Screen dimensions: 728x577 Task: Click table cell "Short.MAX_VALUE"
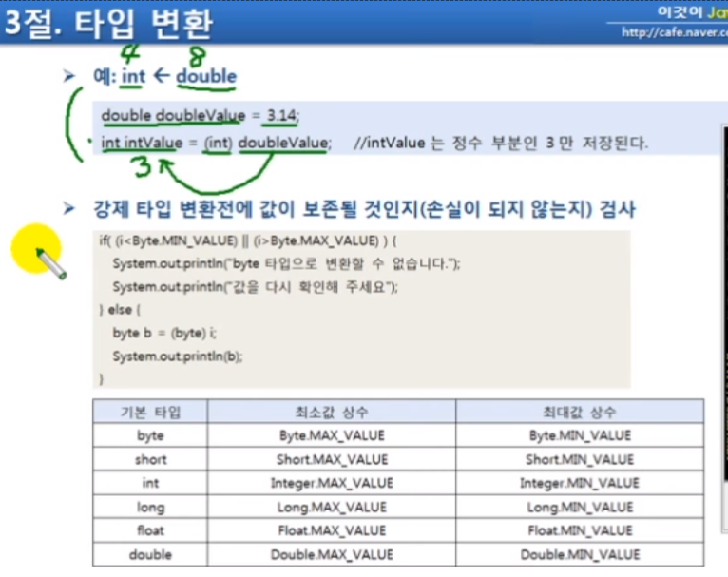pyautogui.click(x=332, y=459)
